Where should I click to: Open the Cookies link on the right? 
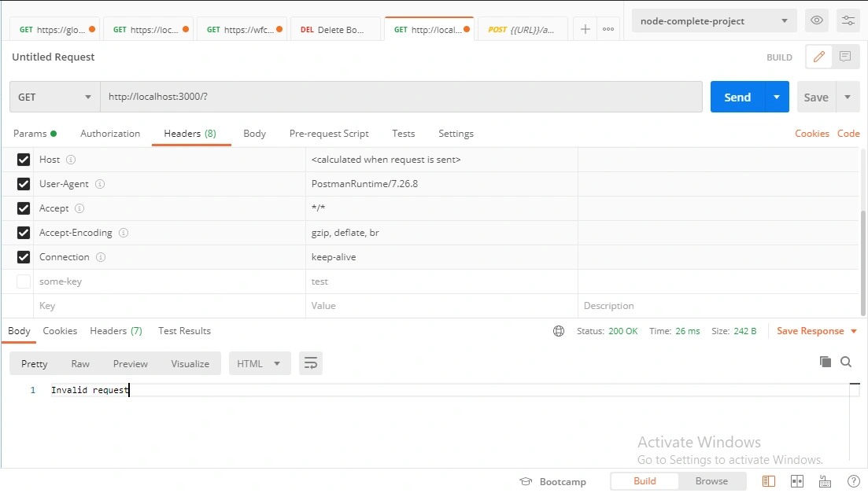click(812, 134)
